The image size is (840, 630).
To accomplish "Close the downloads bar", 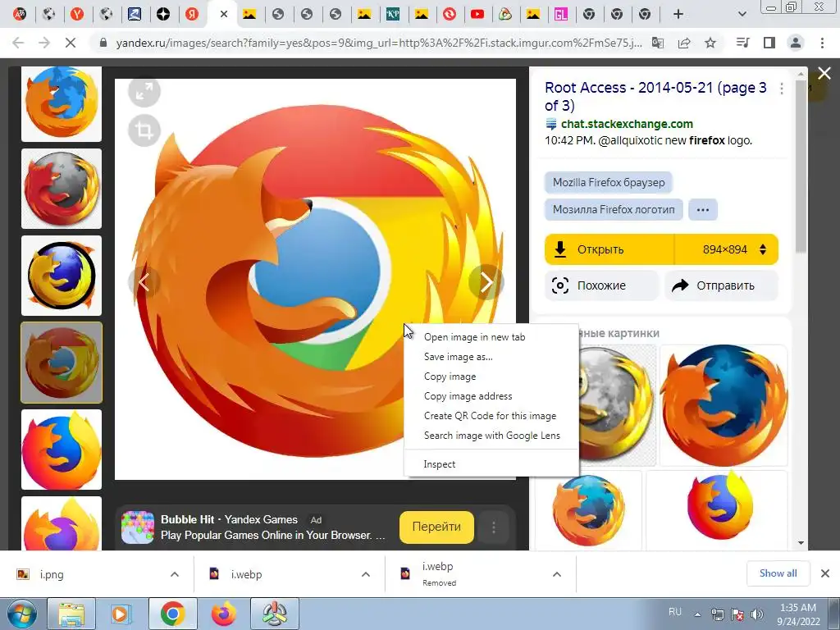I will coord(825,573).
